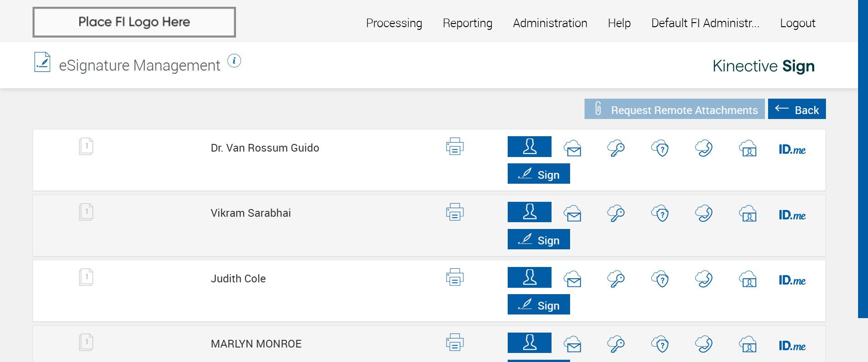Select ID.me verification for Judith Cole
868x362 pixels.
[x=792, y=281]
